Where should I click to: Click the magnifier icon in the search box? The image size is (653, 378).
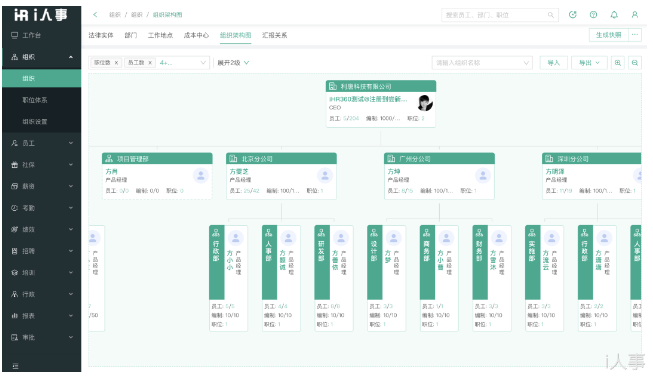(x=551, y=15)
